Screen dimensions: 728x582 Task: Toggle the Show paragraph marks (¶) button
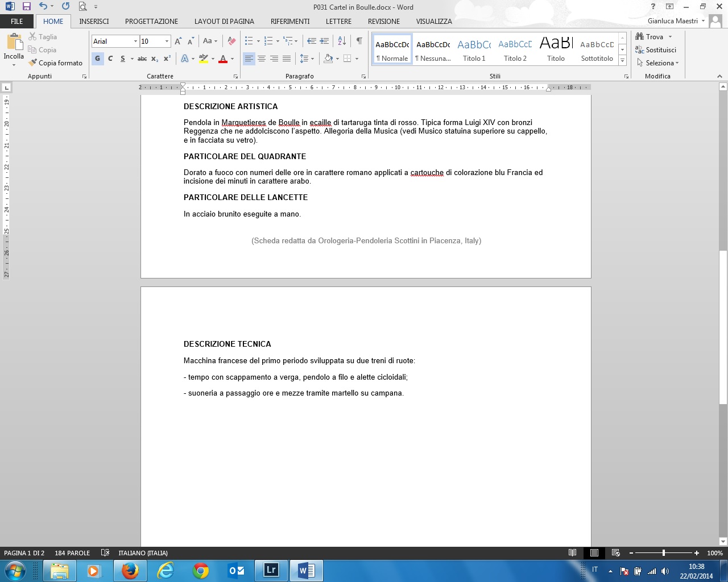[x=359, y=41]
